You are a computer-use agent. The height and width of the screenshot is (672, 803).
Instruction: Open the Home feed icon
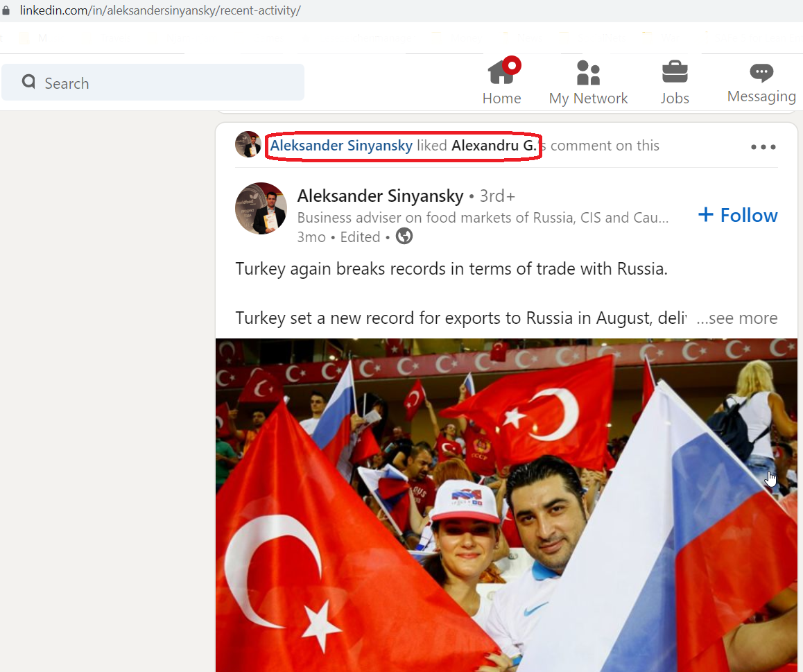coord(501,73)
